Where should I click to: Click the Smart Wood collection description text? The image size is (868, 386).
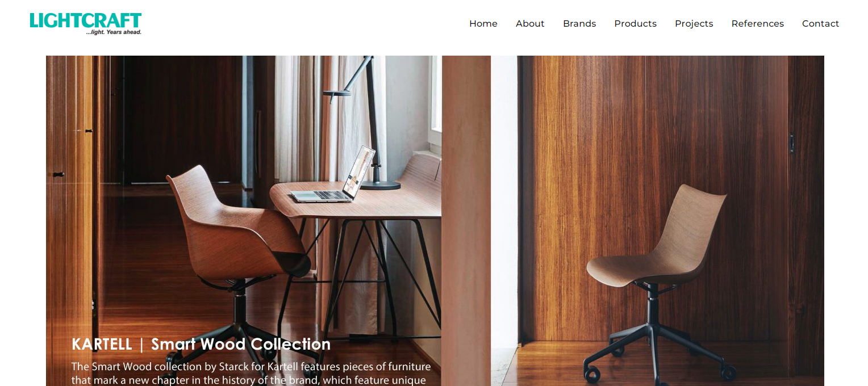coord(251,373)
